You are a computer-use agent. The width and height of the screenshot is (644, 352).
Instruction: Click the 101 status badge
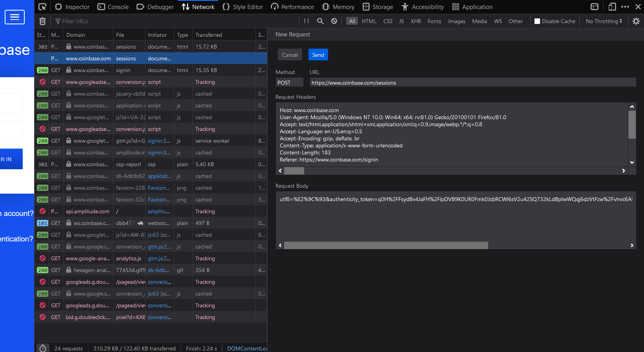pos(42,223)
